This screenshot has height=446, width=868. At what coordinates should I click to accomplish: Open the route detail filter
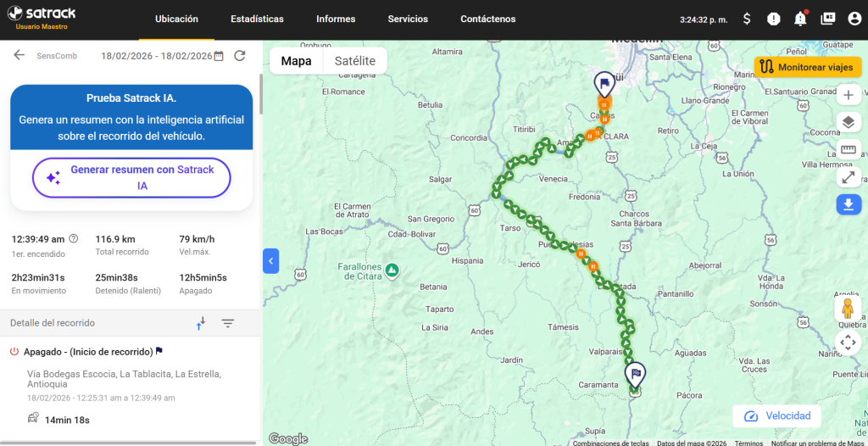coord(228,323)
